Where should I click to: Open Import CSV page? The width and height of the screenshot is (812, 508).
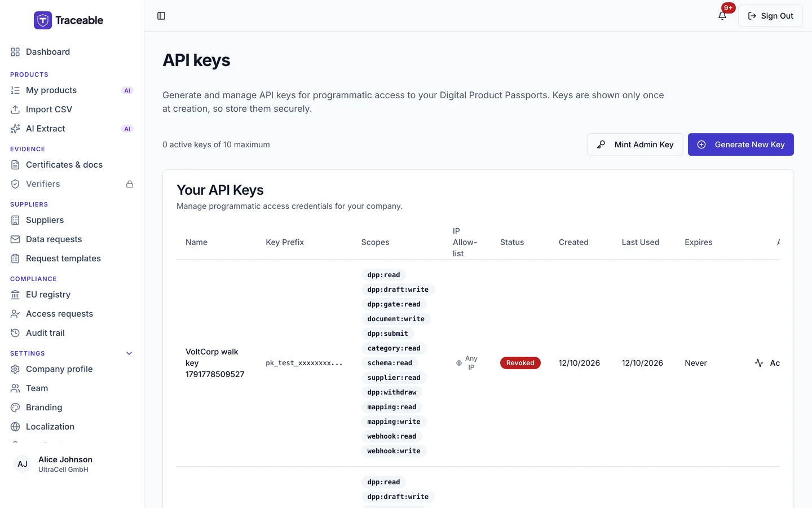[x=72, y=110]
